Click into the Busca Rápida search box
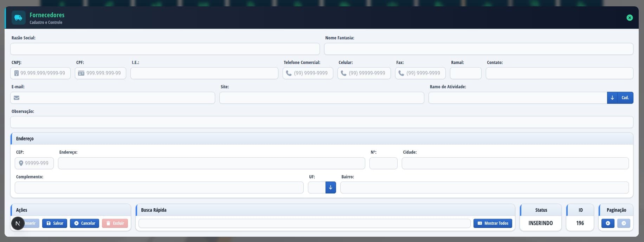644x242 pixels. [304, 223]
